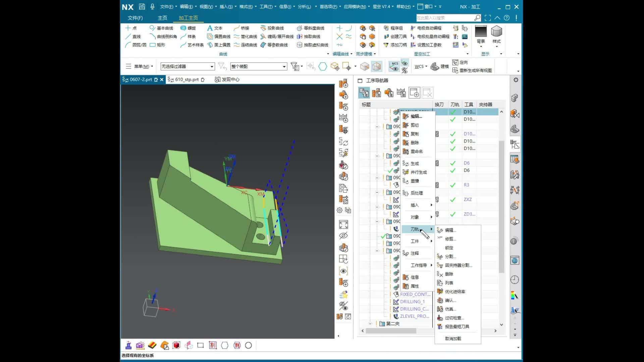Click 生成 (Generate) in context menu

tap(415, 164)
